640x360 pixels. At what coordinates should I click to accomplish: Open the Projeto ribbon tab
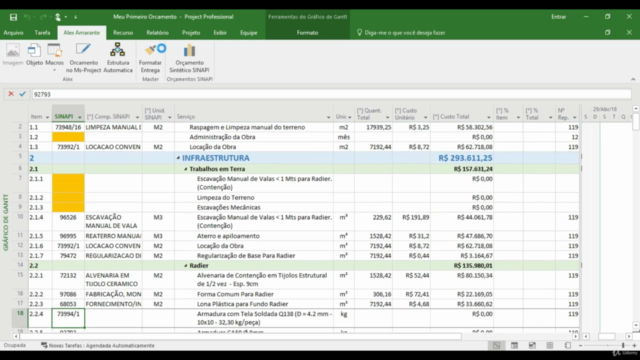[191, 33]
